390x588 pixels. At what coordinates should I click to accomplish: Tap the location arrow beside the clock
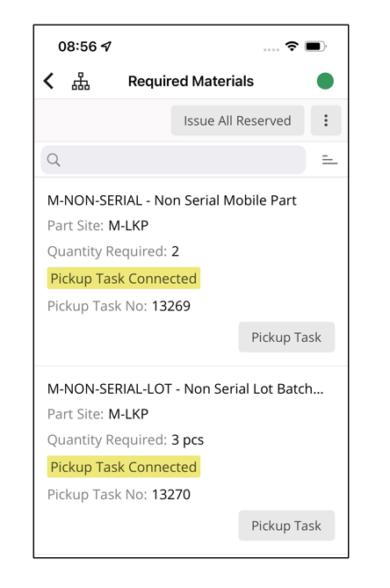107,47
